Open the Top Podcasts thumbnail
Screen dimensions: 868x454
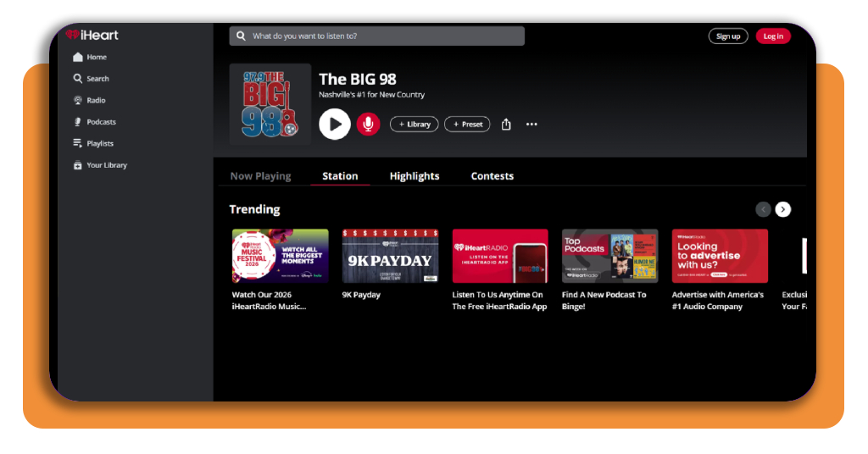[x=610, y=256]
